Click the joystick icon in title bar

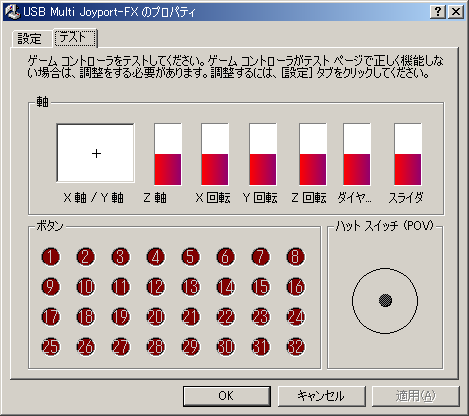13,12
